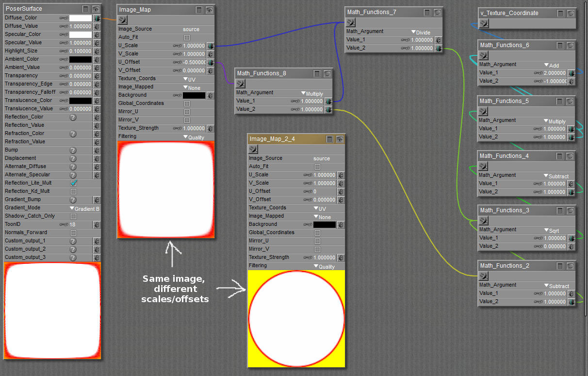Click the parameter list icon on the Image_Map node

[x=199, y=9]
